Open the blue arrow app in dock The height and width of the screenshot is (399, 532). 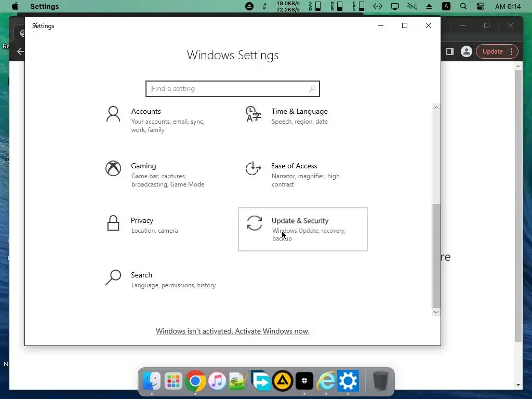(261, 381)
